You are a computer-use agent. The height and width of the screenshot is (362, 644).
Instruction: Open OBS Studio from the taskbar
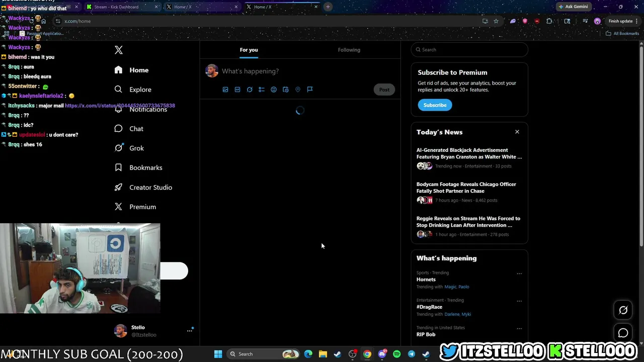(x=353, y=354)
